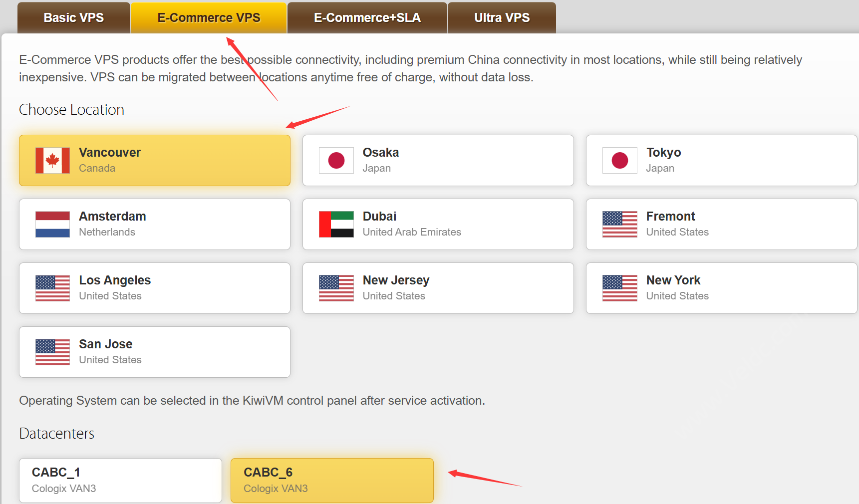Click the US flag icon beside New York
The image size is (859, 504).
(x=620, y=288)
